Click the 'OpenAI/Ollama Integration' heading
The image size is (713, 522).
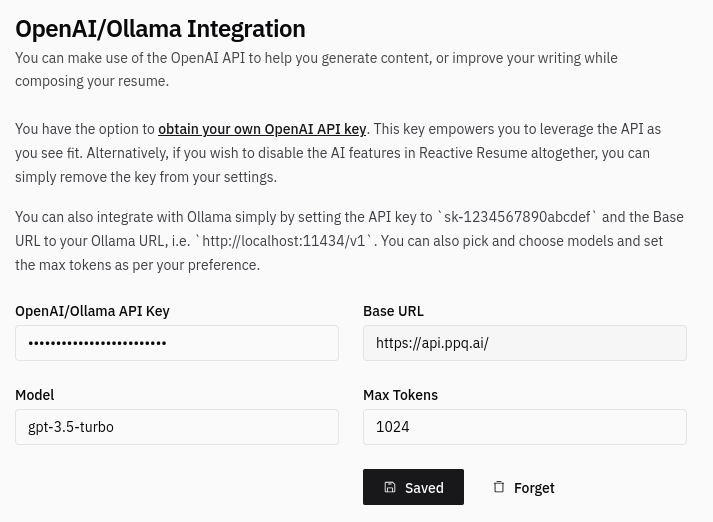click(160, 28)
